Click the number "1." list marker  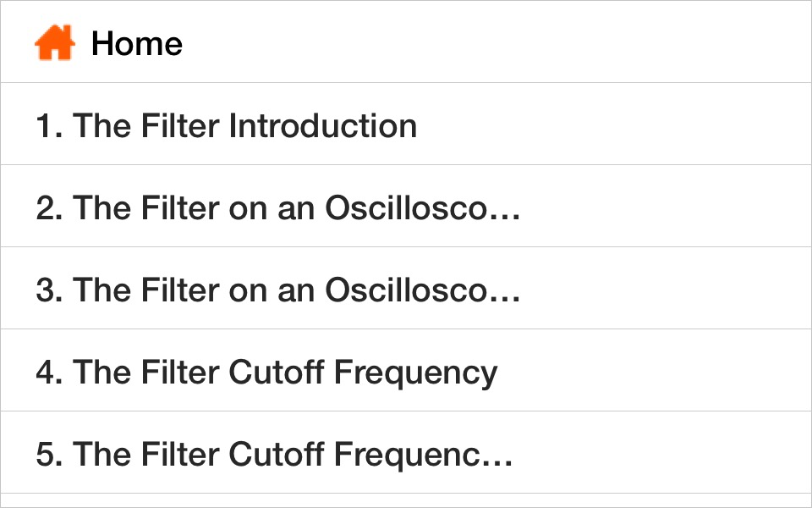[47, 126]
